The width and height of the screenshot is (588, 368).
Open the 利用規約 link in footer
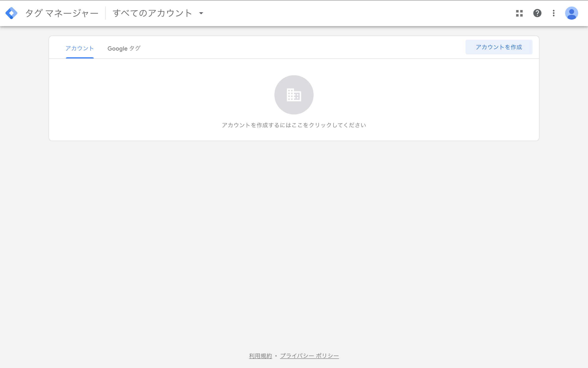[x=260, y=356]
